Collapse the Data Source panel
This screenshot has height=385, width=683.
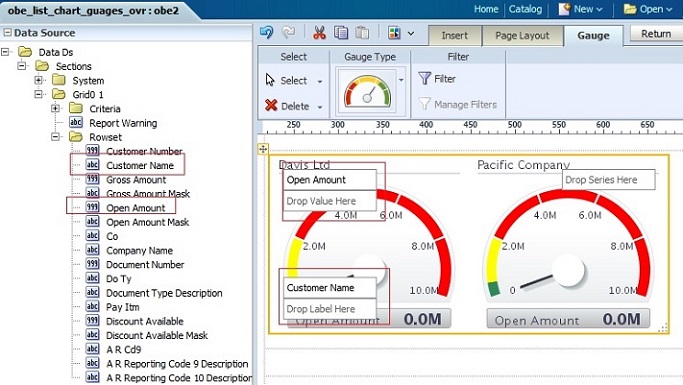[7, 33]
